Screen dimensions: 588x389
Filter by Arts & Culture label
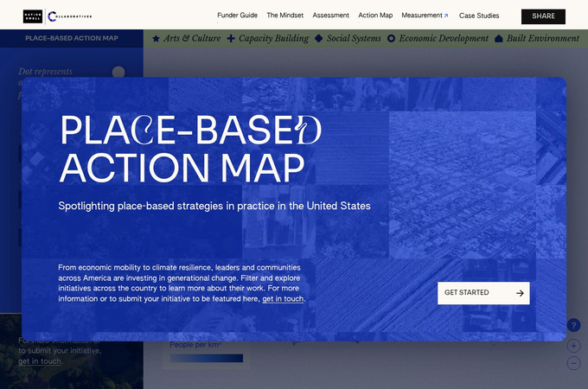[x=192, y=38]
